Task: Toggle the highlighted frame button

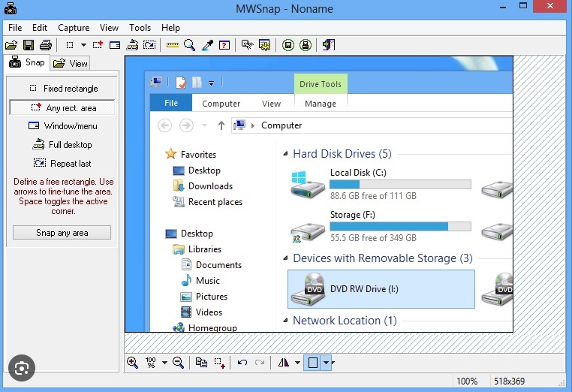Action: tap(312, 363)
